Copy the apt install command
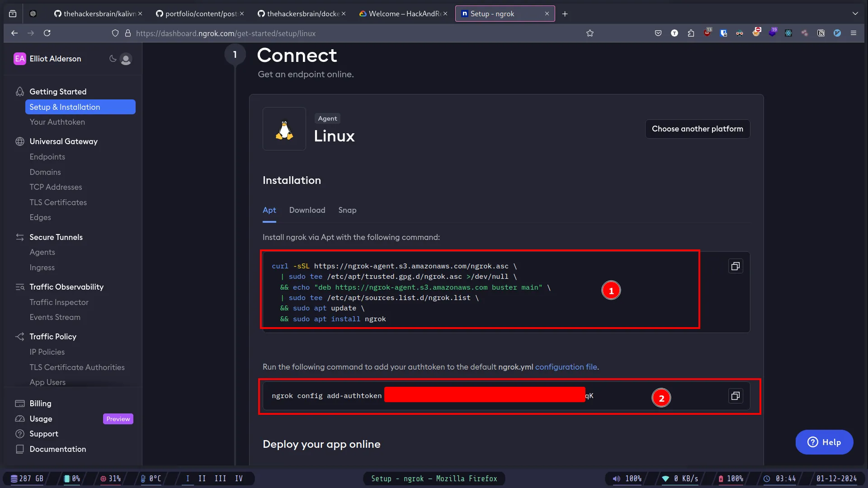 (x=735, y=266)
